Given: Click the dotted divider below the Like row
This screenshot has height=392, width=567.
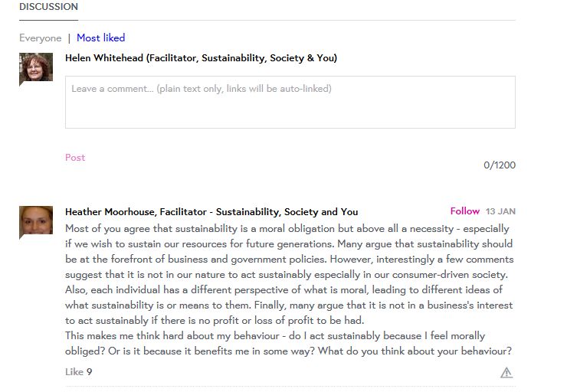Looking at the screenshot, I should click(x=290, y=386).
